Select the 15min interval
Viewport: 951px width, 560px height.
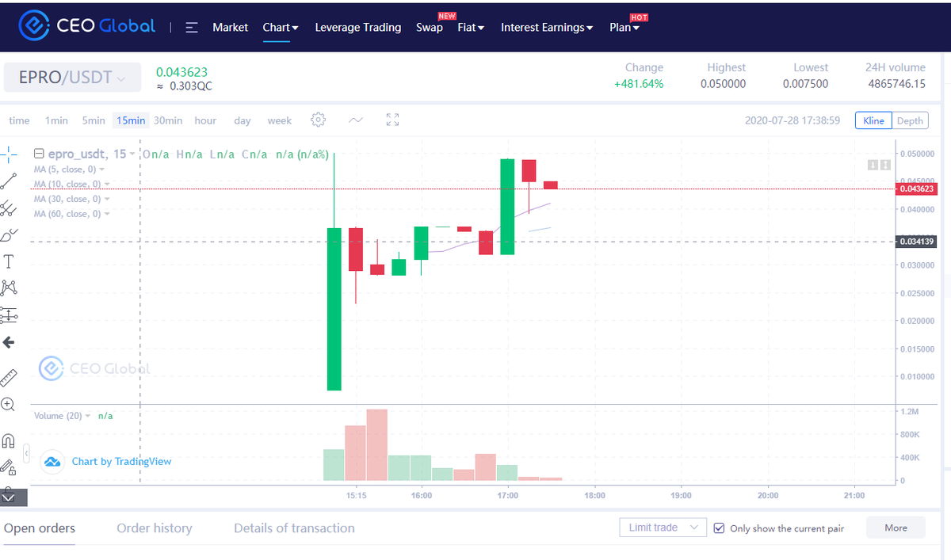pos(131,120)
